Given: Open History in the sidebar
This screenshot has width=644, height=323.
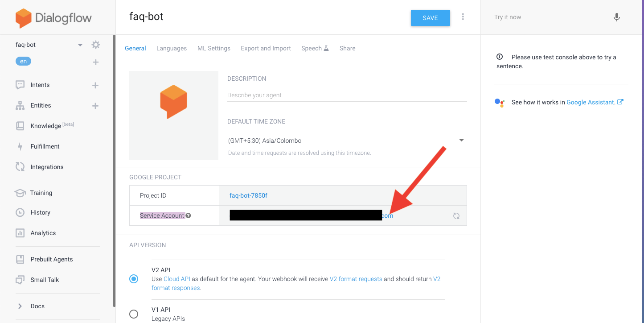Looking at the screenshot, I should point(40,212).
